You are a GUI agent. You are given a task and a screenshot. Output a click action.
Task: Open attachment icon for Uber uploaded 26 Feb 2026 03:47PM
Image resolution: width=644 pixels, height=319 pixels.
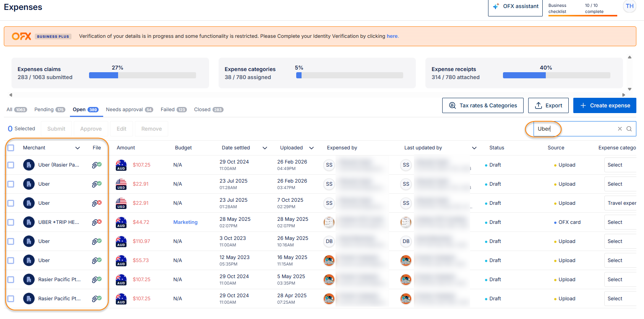[97, 184]
